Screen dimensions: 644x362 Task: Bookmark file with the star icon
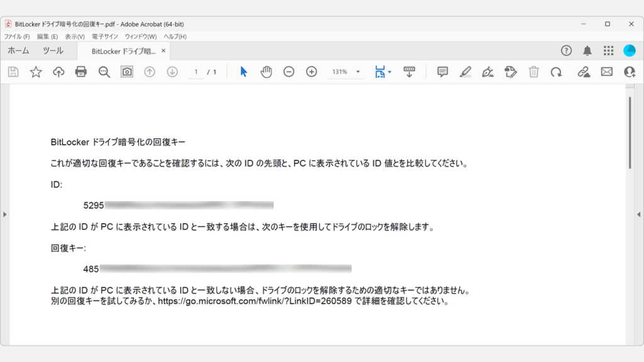[x=36, y=72]
